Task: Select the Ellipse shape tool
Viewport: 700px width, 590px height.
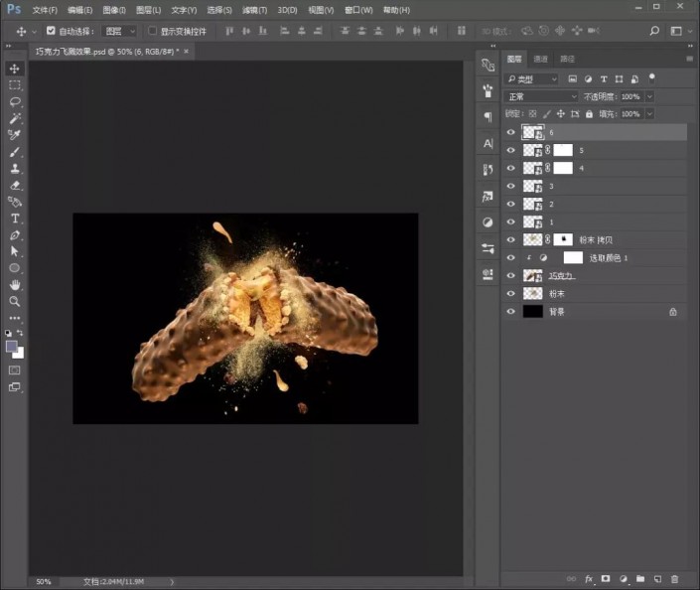Action: pyautogui.click(x=14, y=268)
